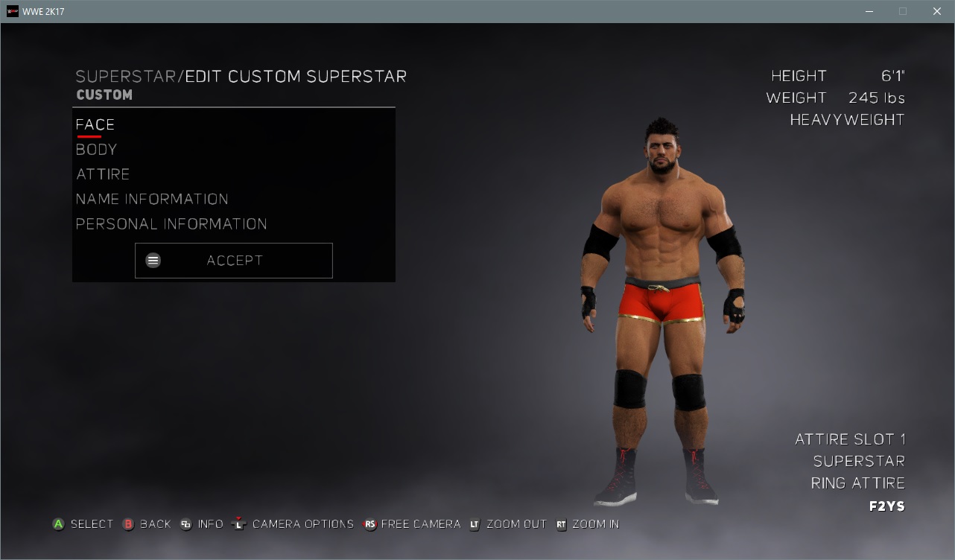This screenshot has height=560, width=955.
Task: Click the Camera Options stick icon
Action: coord(238,524)
